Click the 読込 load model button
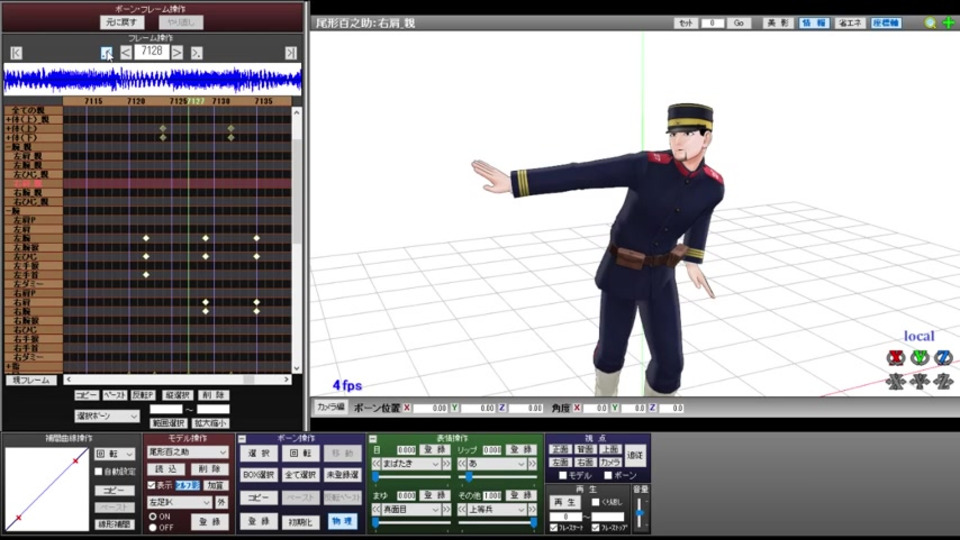 click(x=166, y=469)
